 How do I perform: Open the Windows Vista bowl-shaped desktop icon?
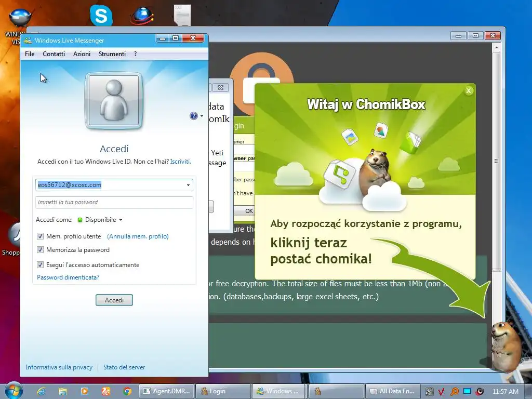pyautogui.click(x=20, y=18)
